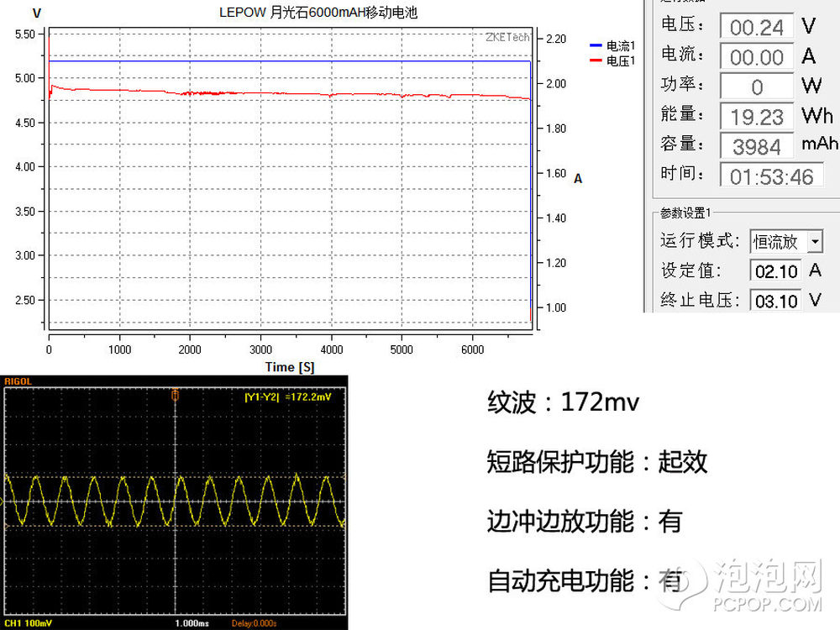Click the 参数设置1 group label
The height and width of the screenshot is (630, 840).
pos(685,213)
